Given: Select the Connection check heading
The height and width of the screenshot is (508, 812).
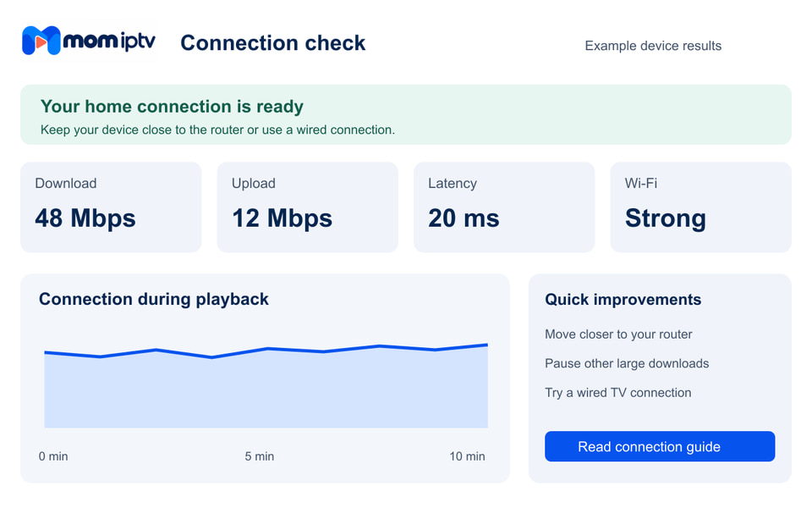Looking at the screenshot, I should 273,43.
